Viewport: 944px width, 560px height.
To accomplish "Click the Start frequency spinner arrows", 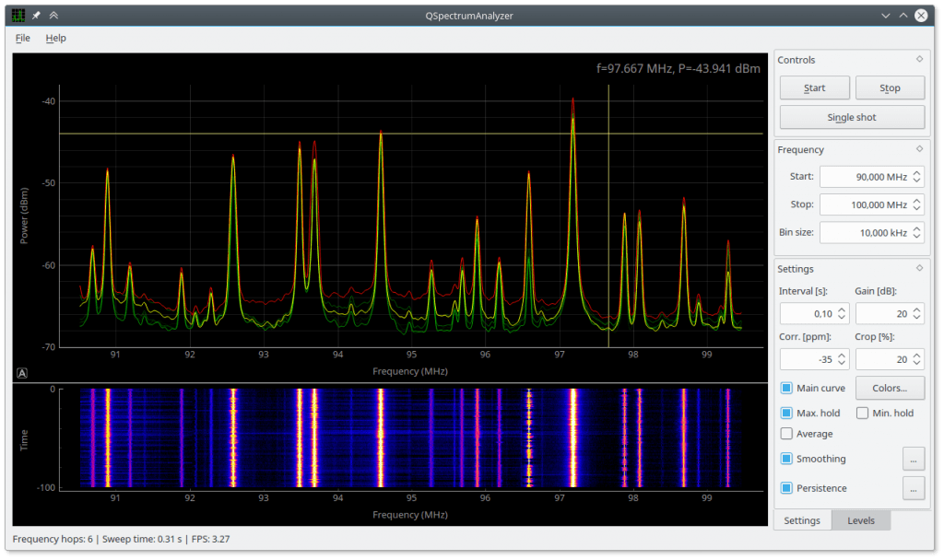I will [x=915, y=177].
